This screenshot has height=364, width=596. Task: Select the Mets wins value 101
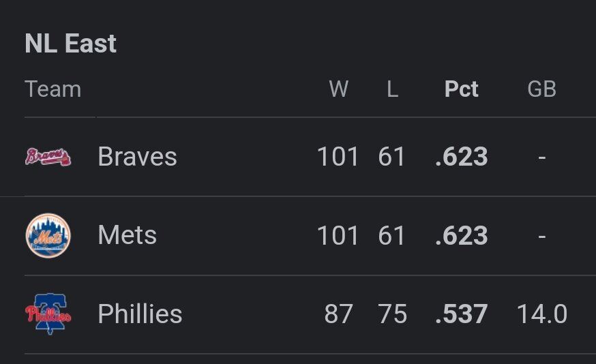click(x=337, y=236)
